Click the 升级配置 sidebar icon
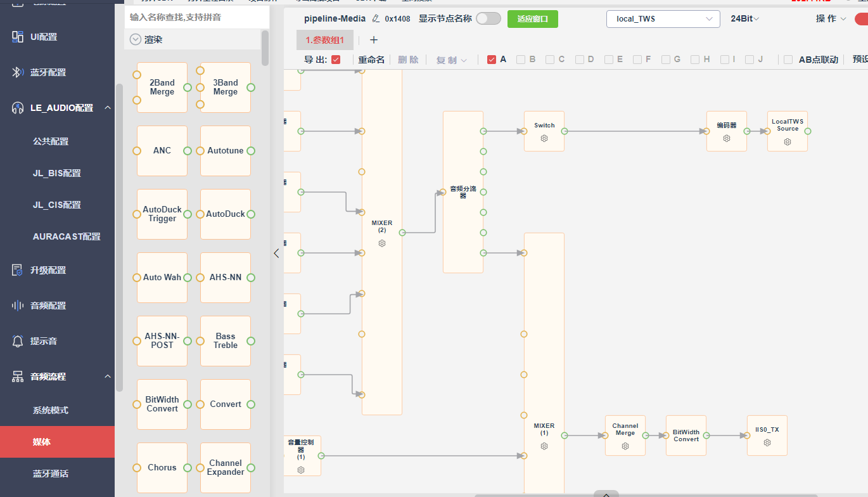The width and height of the screenshot is (868, 497). pos(18,270)
